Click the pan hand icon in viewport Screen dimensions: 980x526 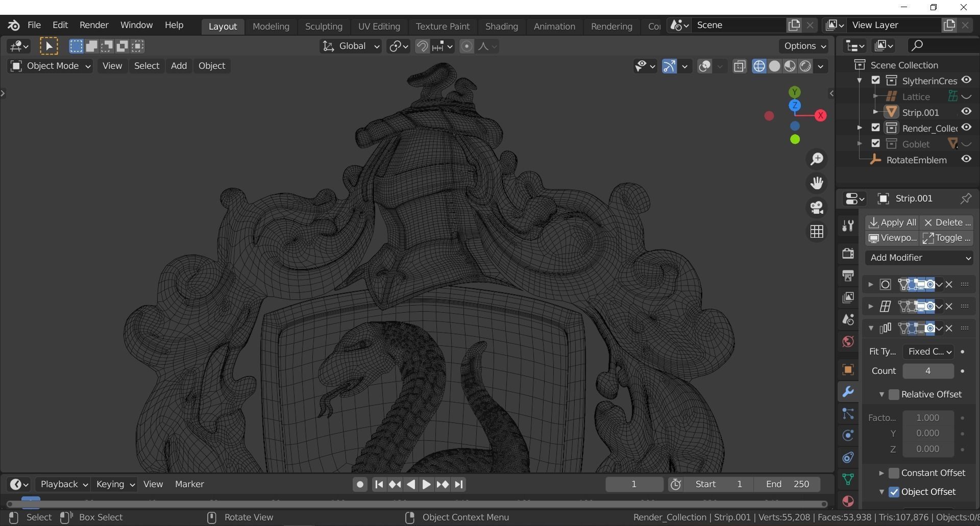(x=817, y=183)
